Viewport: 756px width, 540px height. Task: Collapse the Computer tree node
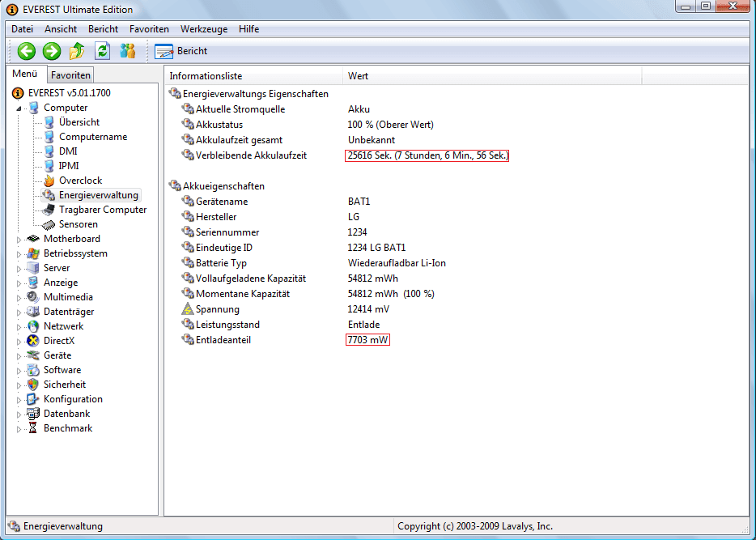pos(19,108)
